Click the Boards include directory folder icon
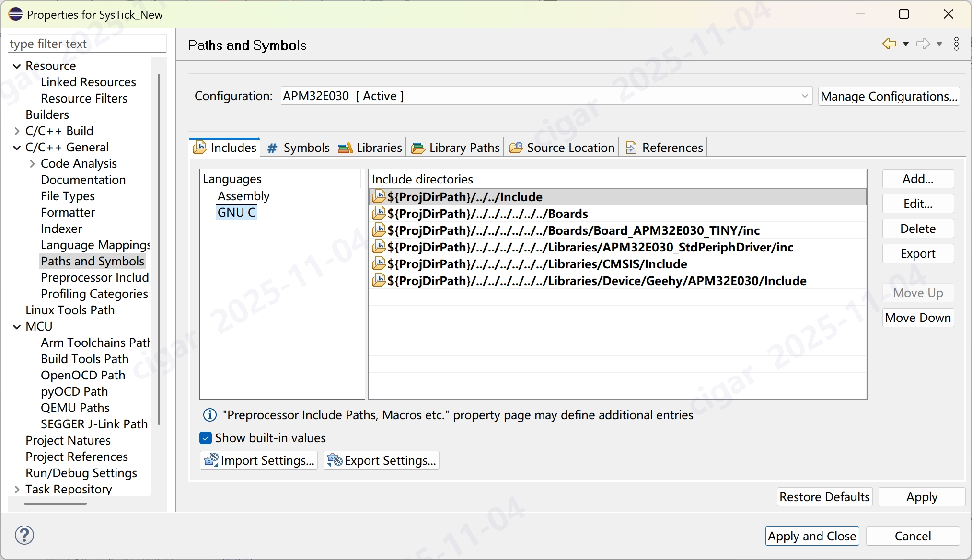Screen dimensions: 972x560 coord(379,214)
